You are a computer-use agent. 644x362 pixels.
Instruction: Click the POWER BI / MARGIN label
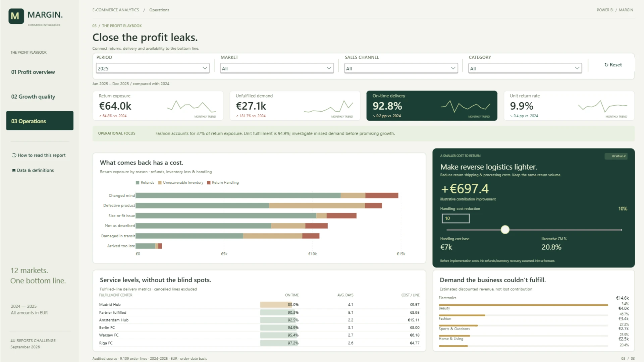click(615, 10)
